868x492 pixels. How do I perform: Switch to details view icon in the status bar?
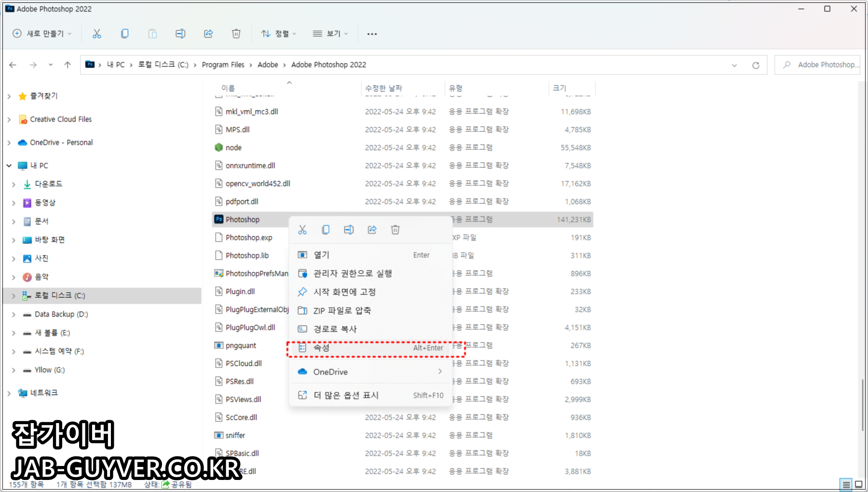[x=846, y=484]
